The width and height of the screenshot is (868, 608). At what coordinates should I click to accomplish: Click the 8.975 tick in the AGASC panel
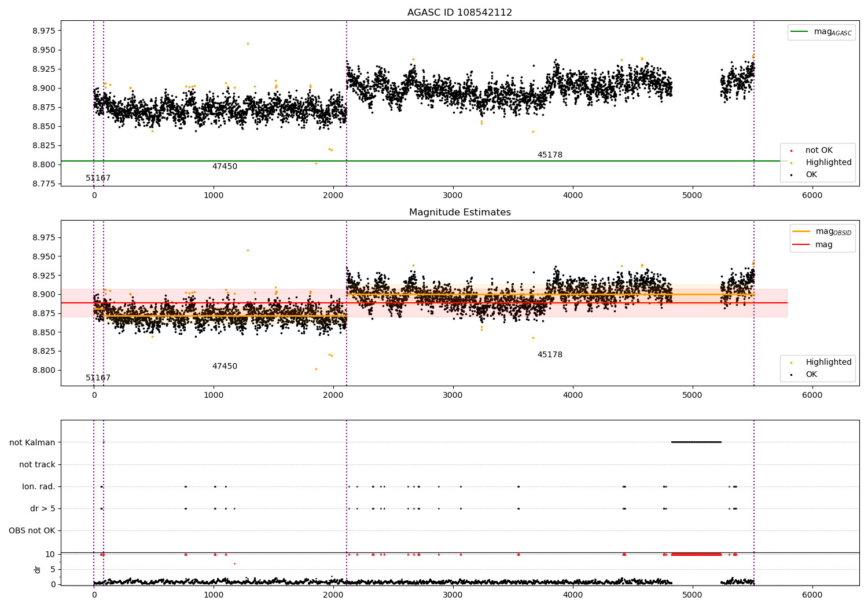pos(44,31)
